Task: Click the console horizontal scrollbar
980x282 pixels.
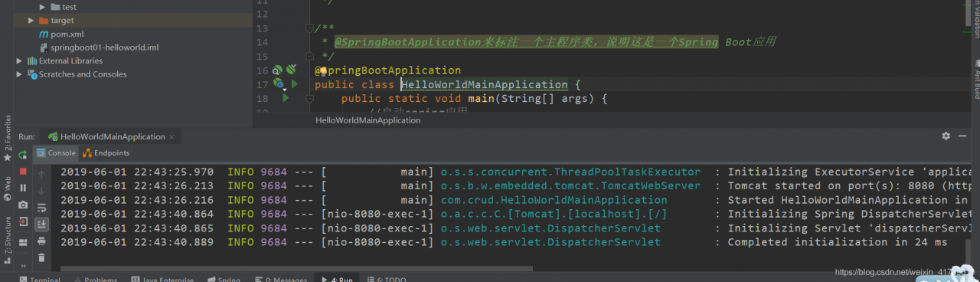Action: point(296,268)
